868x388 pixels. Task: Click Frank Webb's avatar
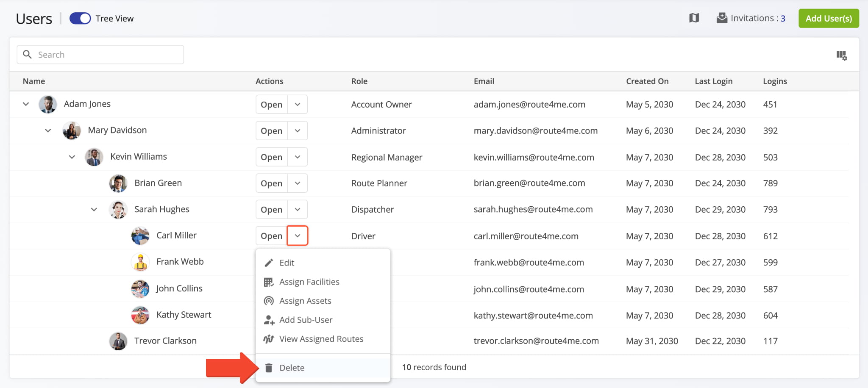[x=140, y=262]
